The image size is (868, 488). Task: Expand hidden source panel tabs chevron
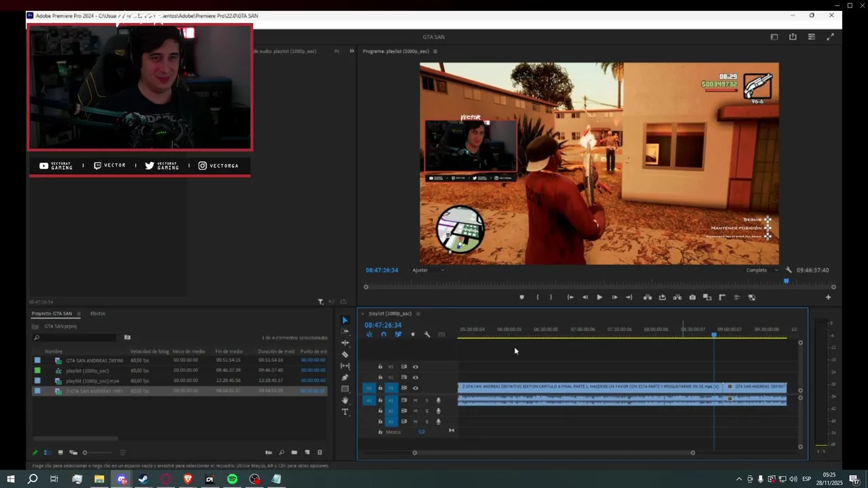coord(351,52)
